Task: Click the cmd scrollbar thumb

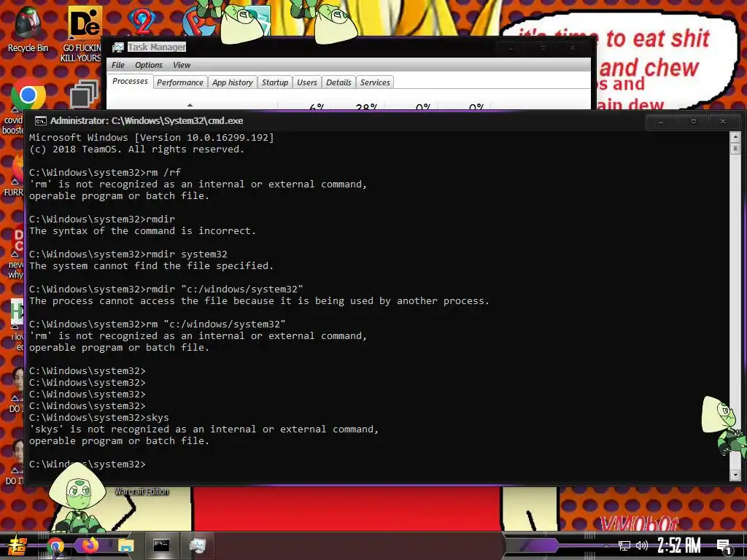Action: coord(735,149)
